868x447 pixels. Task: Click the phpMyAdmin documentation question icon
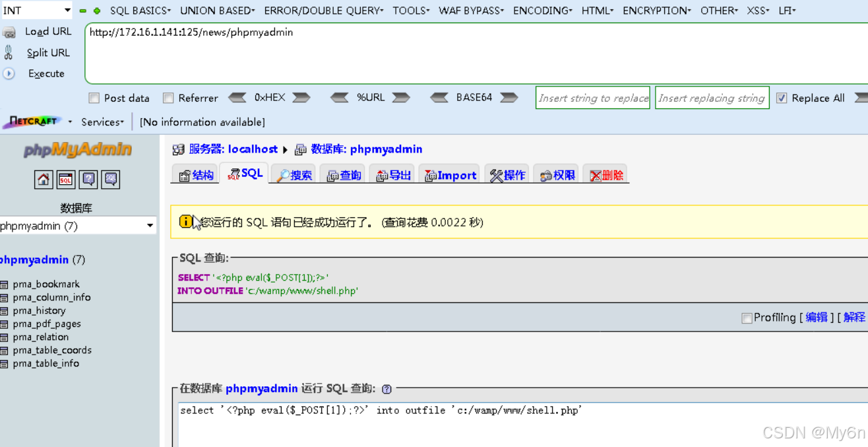pyautogui.click(x=88, y=179)
